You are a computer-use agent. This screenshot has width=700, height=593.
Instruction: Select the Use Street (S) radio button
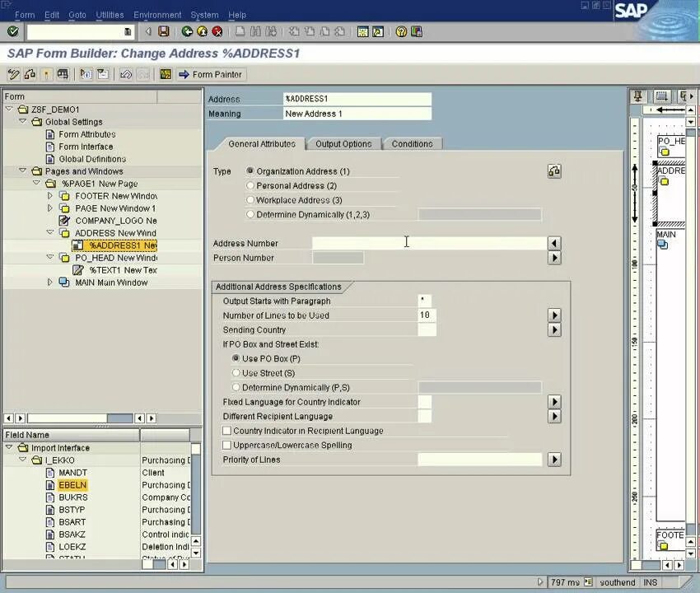[x=236, y=372]
